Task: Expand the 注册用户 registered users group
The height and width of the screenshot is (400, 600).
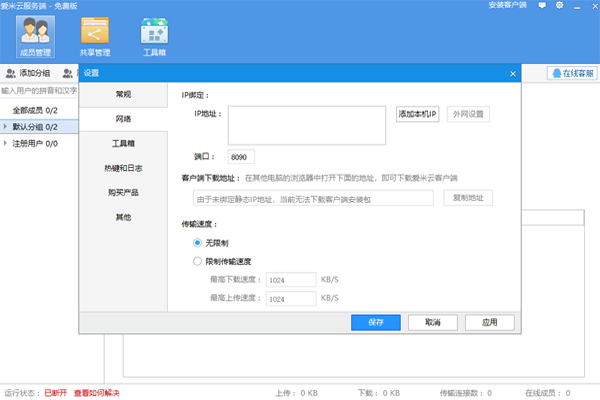Action: [x=6, y=144]
